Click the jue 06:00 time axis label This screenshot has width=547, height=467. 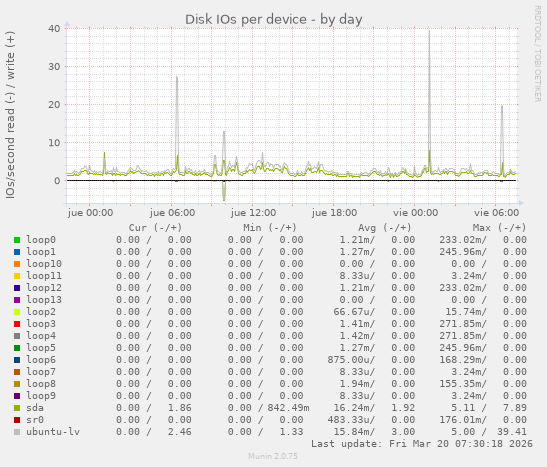point(172,213)
